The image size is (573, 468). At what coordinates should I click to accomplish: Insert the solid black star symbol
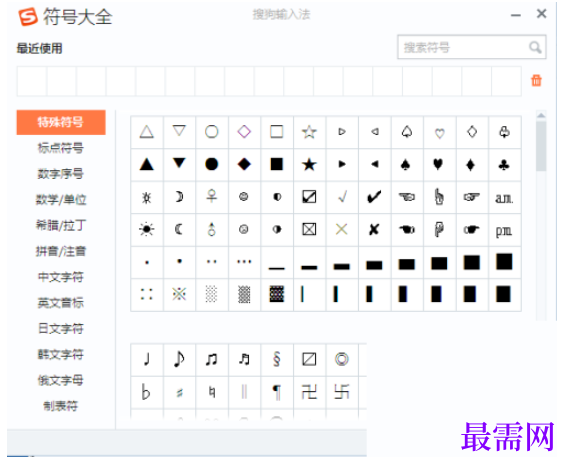[x=309, y=164]
